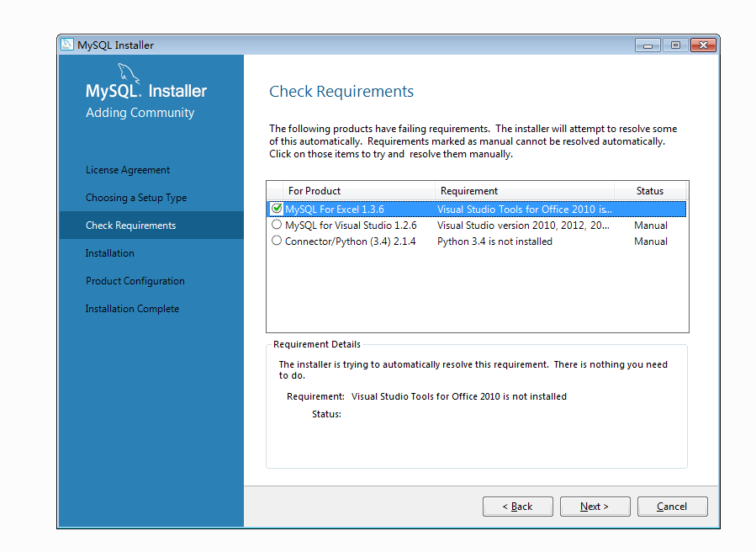Click the Check Requirements page heading

(341, 91)
